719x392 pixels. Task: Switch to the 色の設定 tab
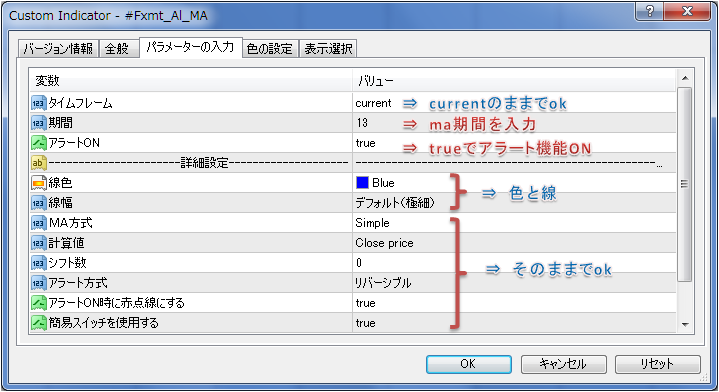click(270, 49)
